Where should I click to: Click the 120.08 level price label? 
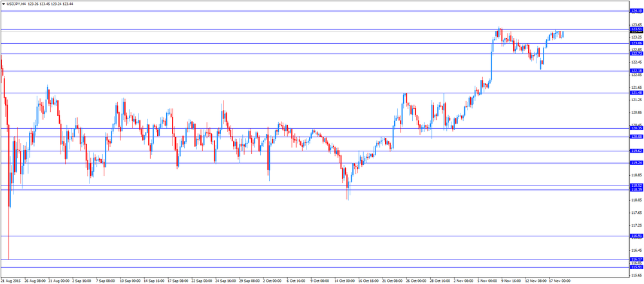point(636,137)
